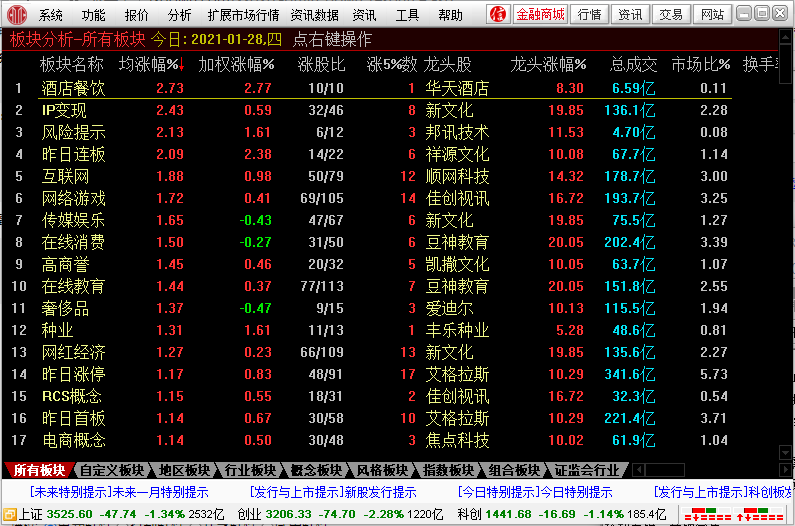This screenshot has height=526, width=795.
Task: Select the RCS概念 row
Action: 370,396
